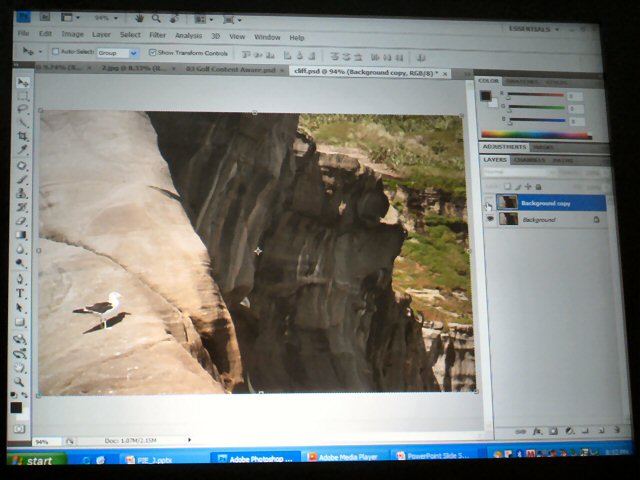Click the Add layer mask icon
The width and height of the screenshot is (640, 480).
point(553,431)
